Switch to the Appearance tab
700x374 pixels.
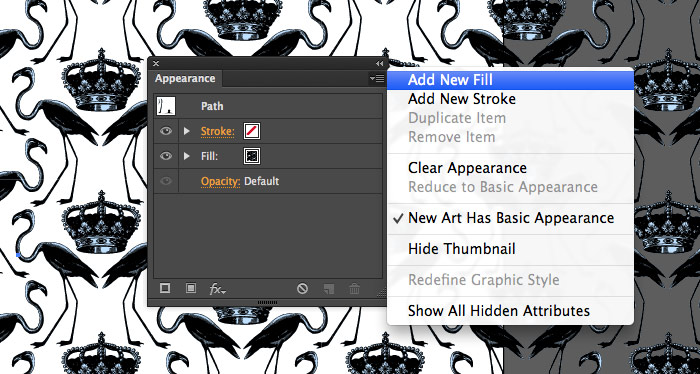[185, 79]
